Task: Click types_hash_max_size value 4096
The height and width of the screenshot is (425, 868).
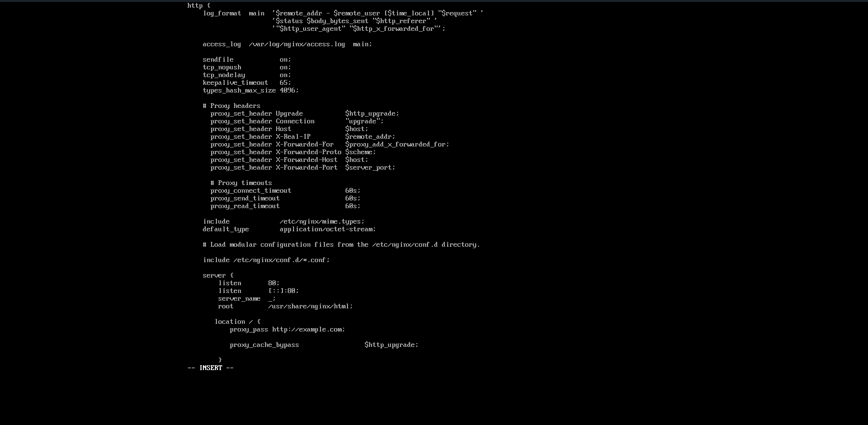Action: coord(289,91)
